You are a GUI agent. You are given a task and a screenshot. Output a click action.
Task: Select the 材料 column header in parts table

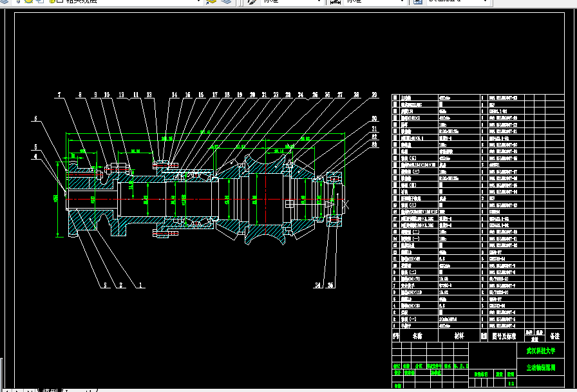pos(459,336)
